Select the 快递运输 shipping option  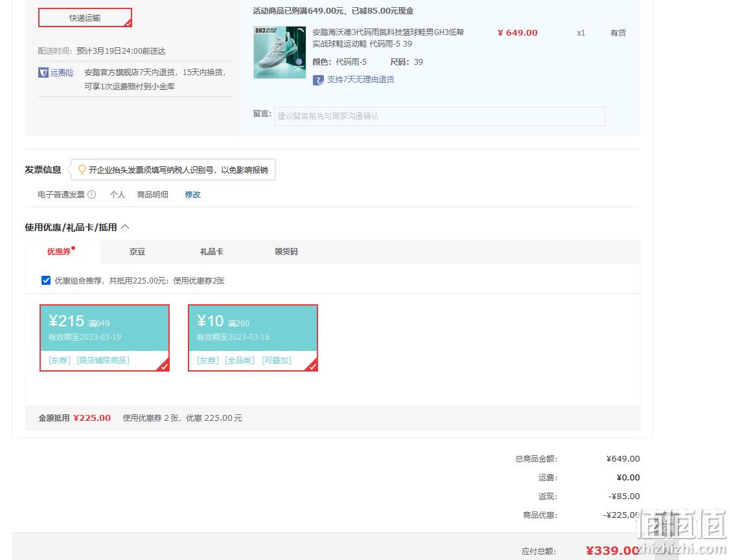[x=85, y=17]
